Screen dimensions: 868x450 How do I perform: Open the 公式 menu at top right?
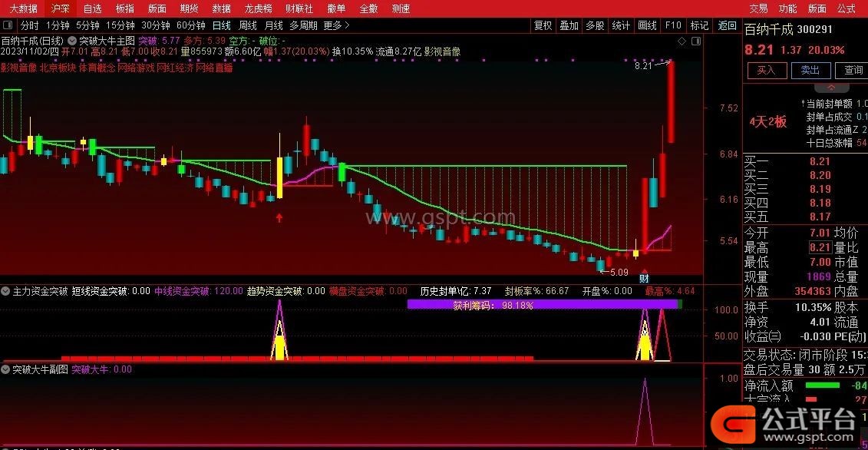(x=846, y=8)
